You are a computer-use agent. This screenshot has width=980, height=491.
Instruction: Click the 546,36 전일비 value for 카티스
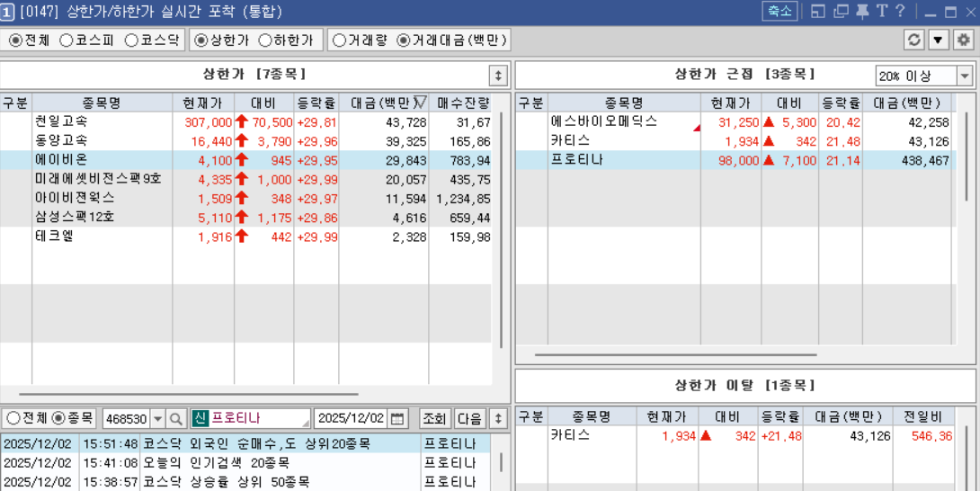(931, 435)
